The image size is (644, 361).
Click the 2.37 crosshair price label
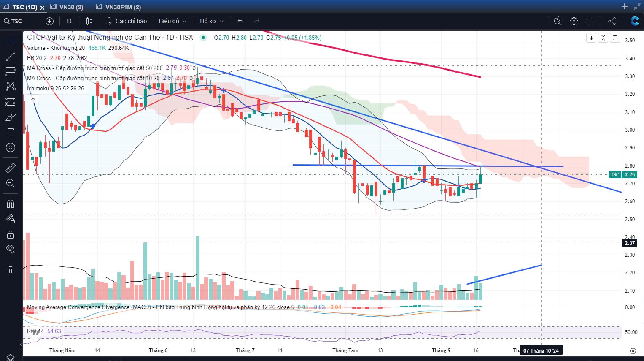coord(630,243)
